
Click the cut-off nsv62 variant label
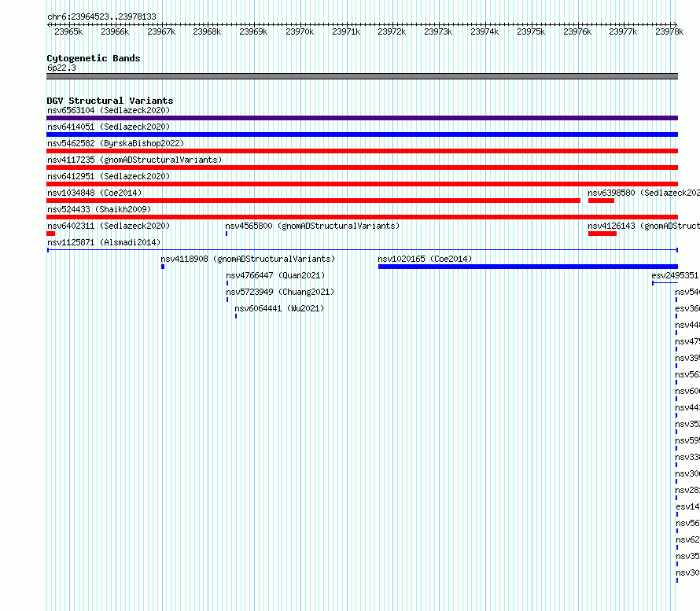tap(688, 539)
